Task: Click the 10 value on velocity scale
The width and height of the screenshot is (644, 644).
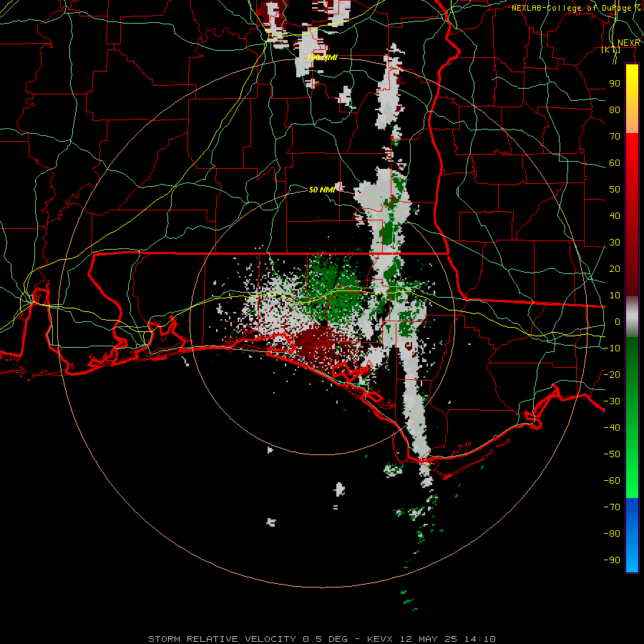Action: pos(615,296)
